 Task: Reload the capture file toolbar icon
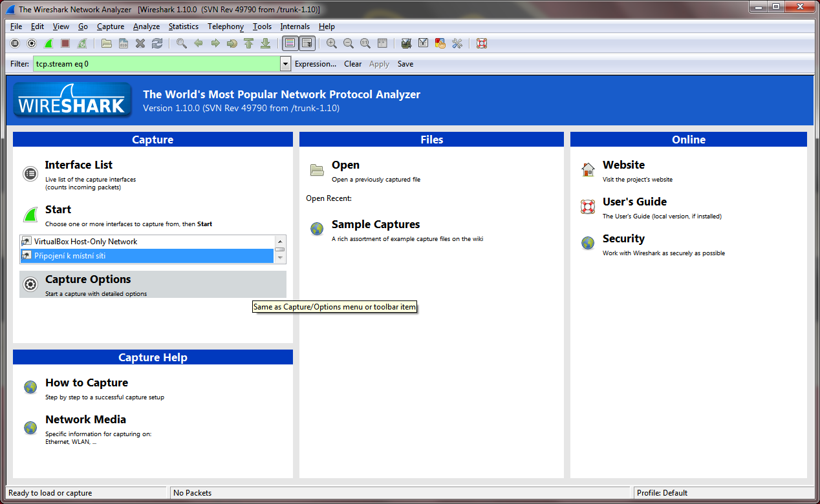click(x=157, y=43)
